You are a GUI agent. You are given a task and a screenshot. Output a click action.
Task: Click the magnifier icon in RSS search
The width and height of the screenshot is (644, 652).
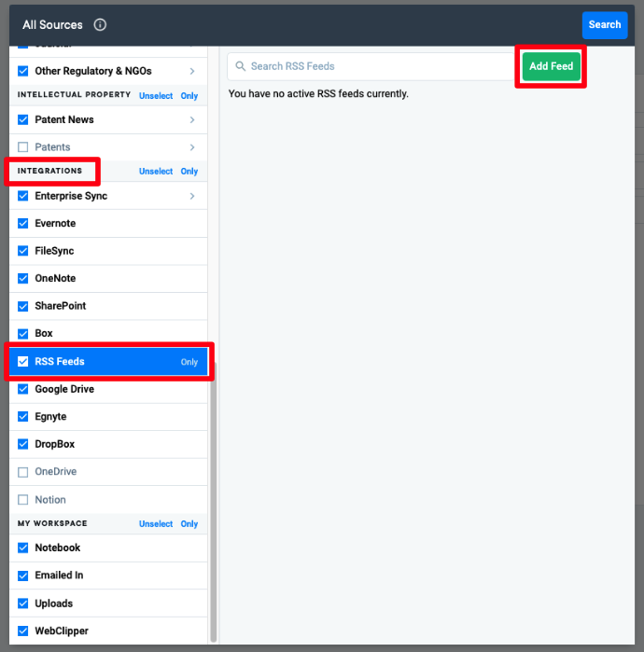click(x=241, y=66)
